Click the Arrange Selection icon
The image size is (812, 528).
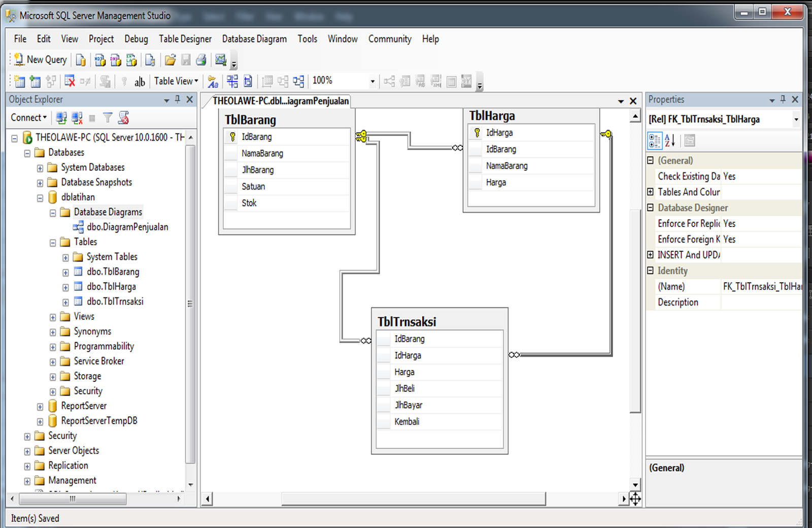tap(283, 81)
